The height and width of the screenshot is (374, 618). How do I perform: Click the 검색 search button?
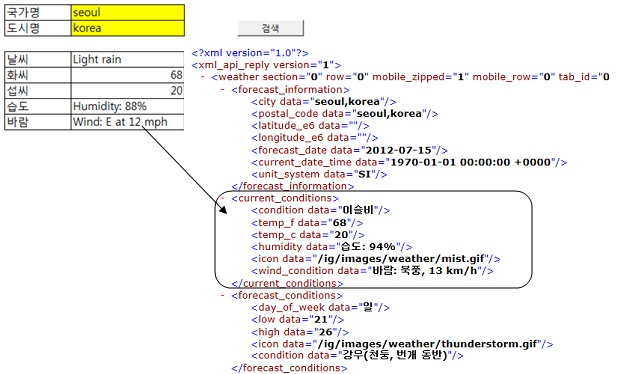click(271, 28)
